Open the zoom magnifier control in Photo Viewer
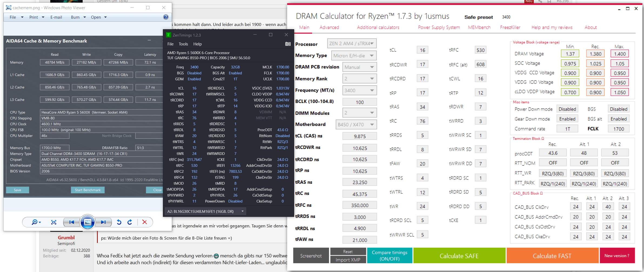The image size is (644, 272). tap(36, 222)
